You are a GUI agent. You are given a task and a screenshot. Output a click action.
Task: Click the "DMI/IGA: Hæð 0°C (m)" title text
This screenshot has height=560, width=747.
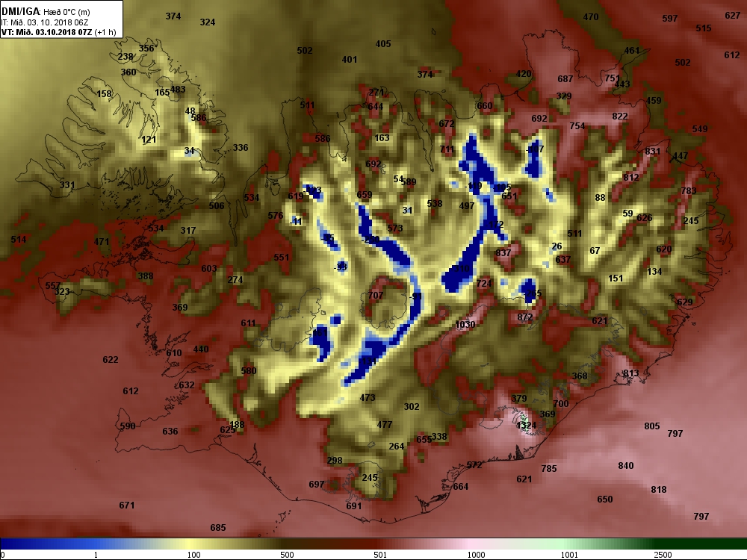click(x=46, y=11)
